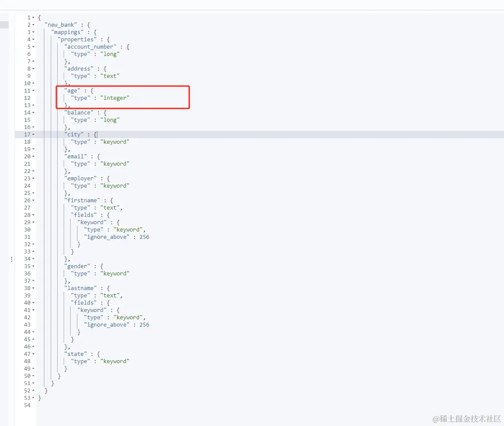504x426 pixels.
Task: Click the "keyword" value on line 36
Action: click(x=115, y=274)
